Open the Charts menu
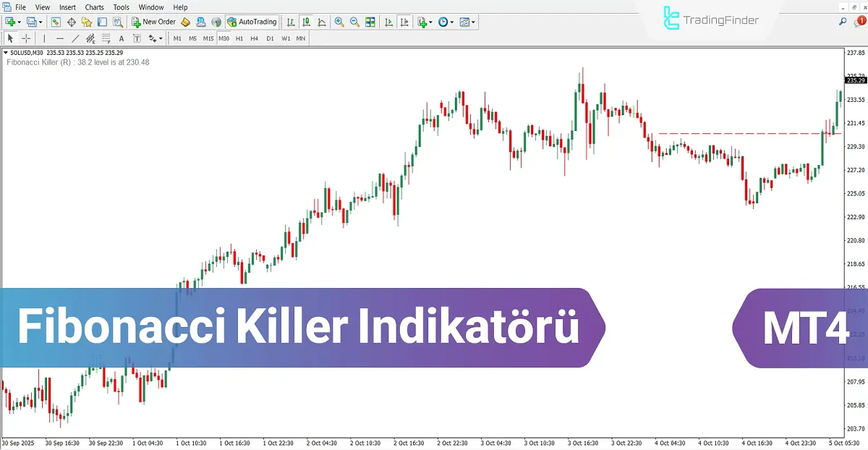 pyautogui.click(x=95, y=7)
